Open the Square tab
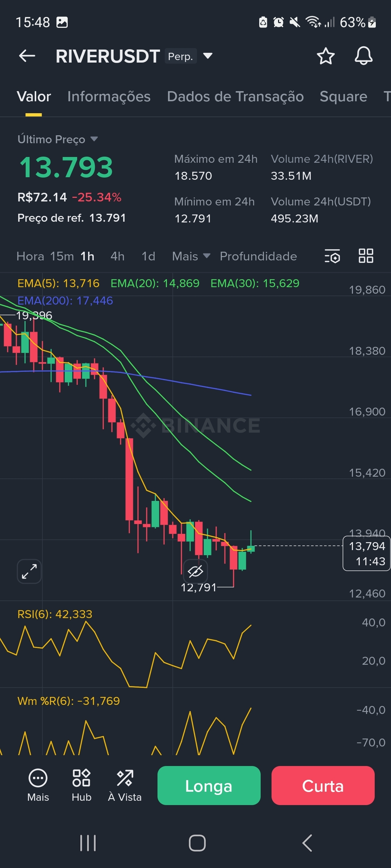The image size is (391, 868). point(344,97)
